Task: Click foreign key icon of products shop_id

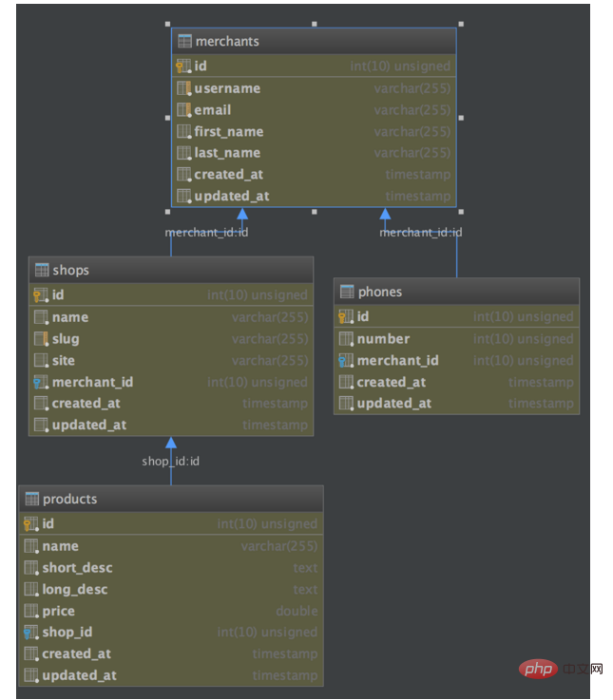Action: coord(30,633)
